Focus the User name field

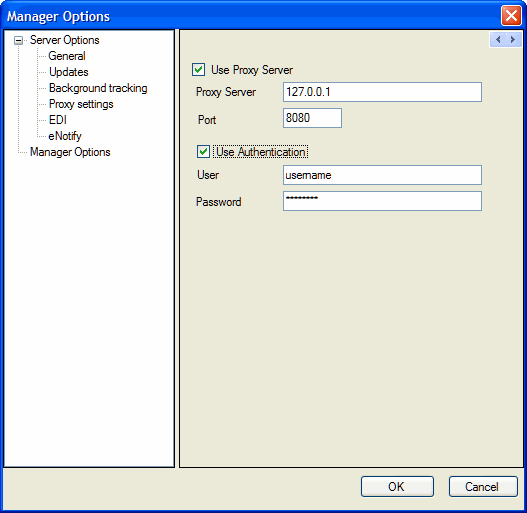click(x=382, y=175)
